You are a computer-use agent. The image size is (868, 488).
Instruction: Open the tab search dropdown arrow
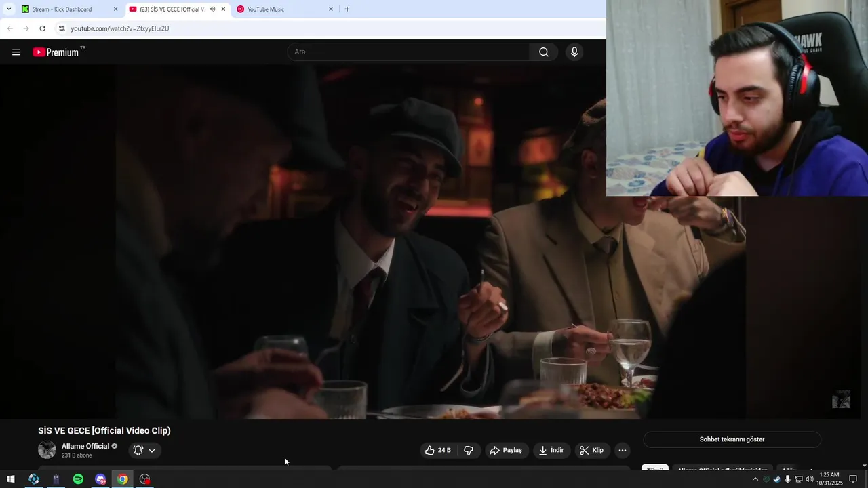point(9,9)
